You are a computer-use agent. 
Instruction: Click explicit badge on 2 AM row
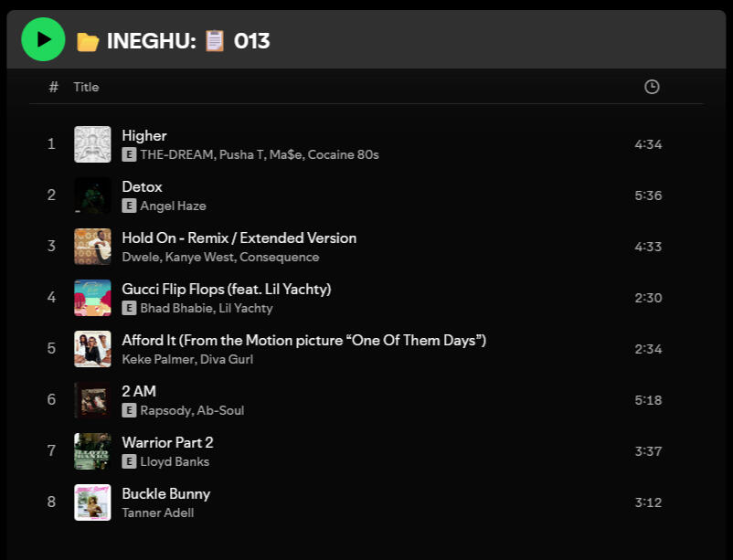129,410
